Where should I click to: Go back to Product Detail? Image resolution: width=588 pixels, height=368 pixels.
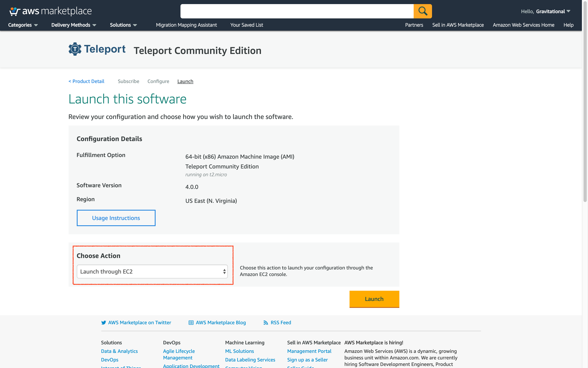click(x=86, y=81)
